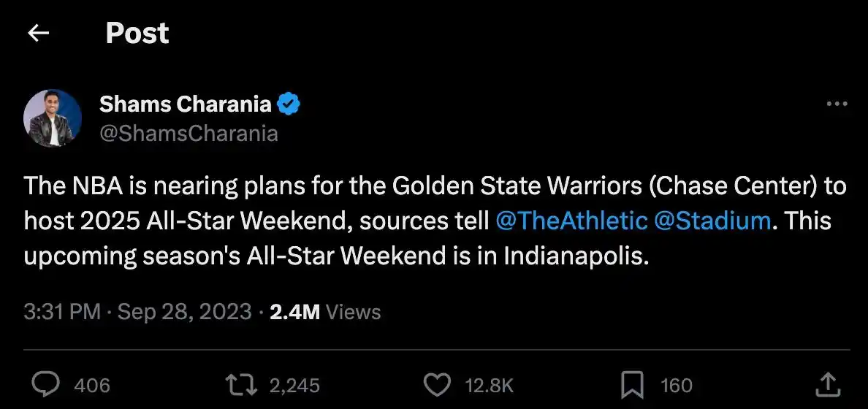Click the Post header title

[137, 33]
